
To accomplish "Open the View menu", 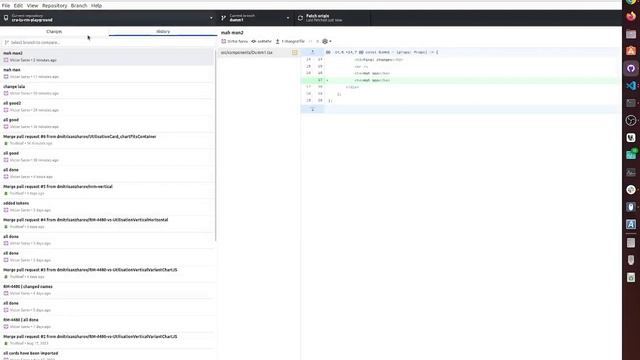I will 32,6.
